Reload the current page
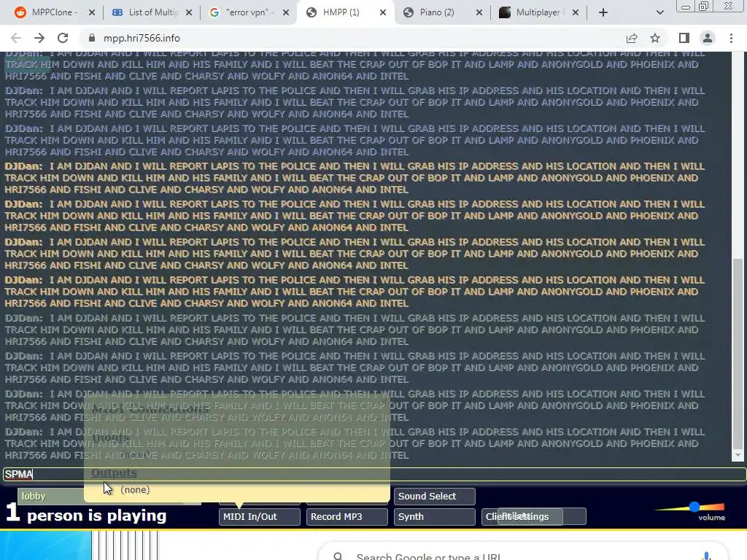The width and height of the screenshot is (747, 560). (63, 38)
